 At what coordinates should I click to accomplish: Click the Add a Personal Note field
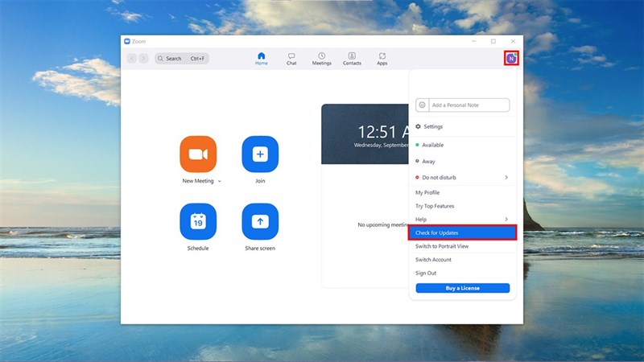pyautogui.click(x=469, y=105)
